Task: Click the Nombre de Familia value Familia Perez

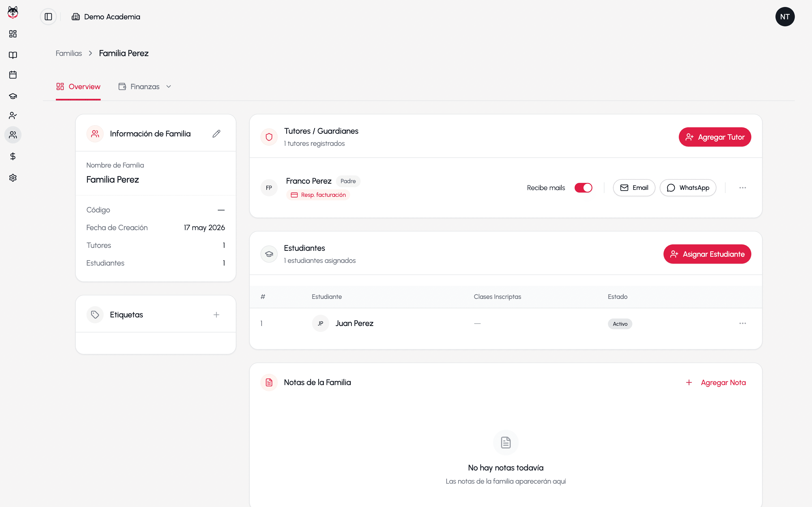Action: pyautogui.click(x=113, y=180)
